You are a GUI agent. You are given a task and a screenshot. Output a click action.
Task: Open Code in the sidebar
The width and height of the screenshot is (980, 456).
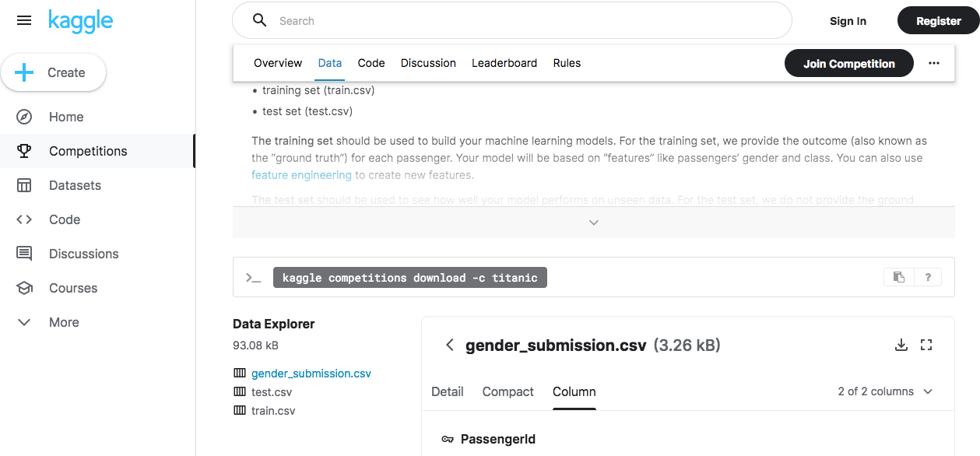[65, 219]
